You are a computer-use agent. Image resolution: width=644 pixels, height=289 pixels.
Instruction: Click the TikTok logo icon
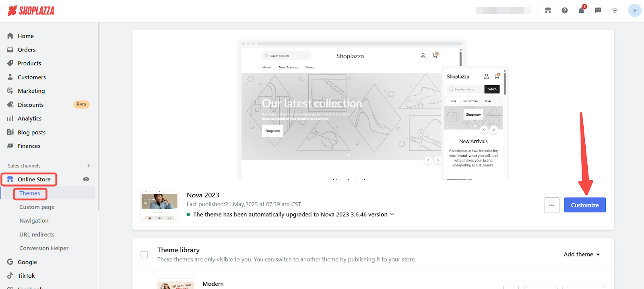click(x=10, y=275)
